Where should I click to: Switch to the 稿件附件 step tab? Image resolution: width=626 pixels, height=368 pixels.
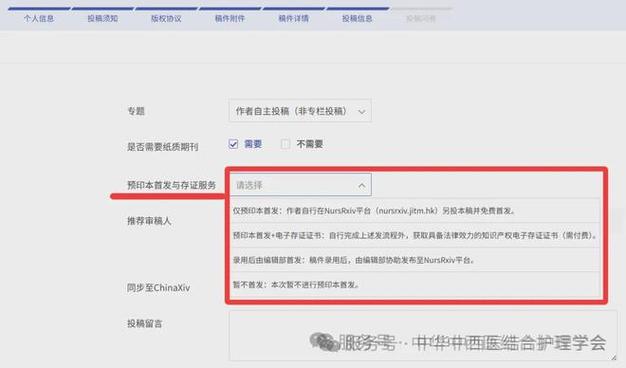(230, 18)
